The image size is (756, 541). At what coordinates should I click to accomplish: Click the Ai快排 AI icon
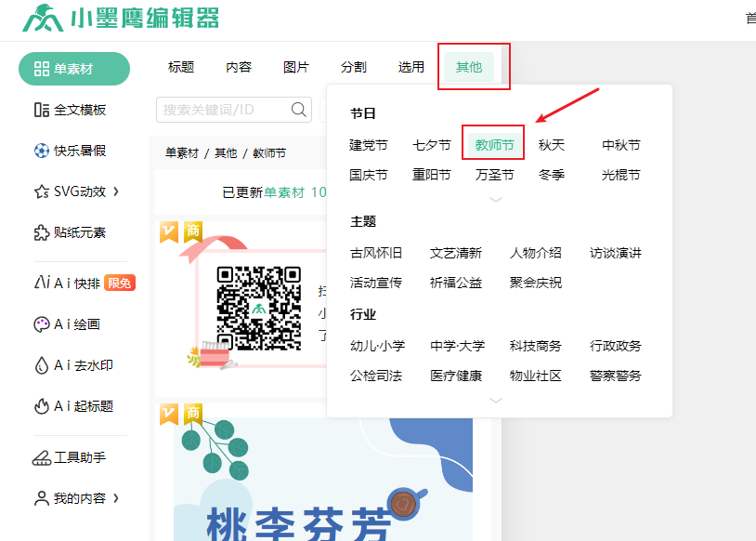click(x=42, y=282)
